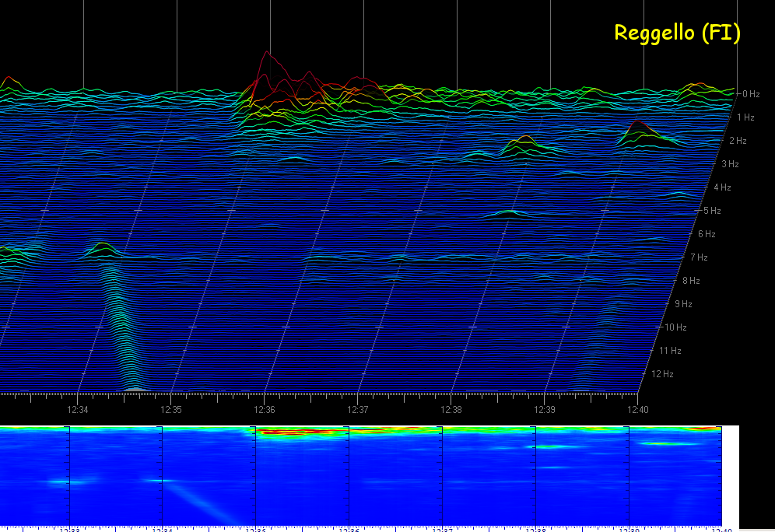This screenshot has height=532, width=775.
Task: Click 12:35 on the waterfall time axis
Action: pos(171,409)
